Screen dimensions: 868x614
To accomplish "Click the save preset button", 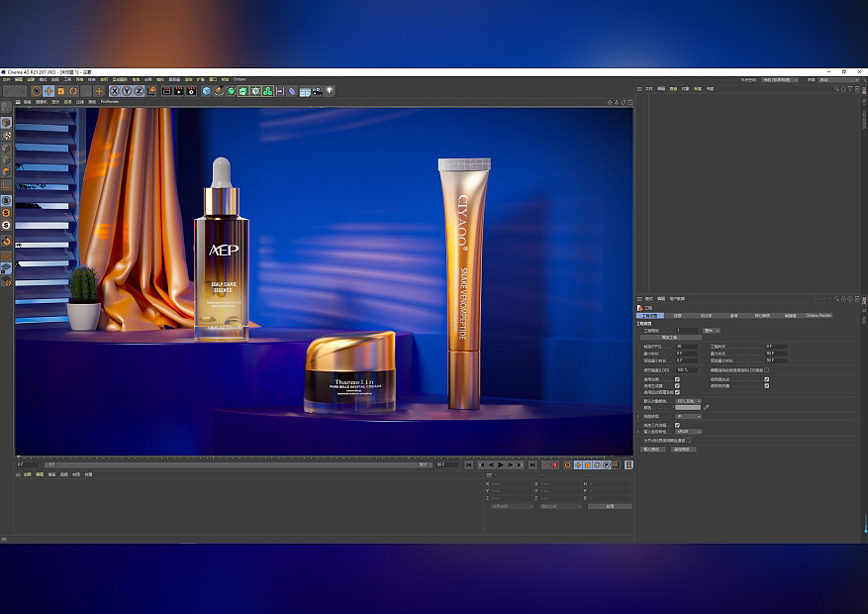I will (x=684, y=450).
